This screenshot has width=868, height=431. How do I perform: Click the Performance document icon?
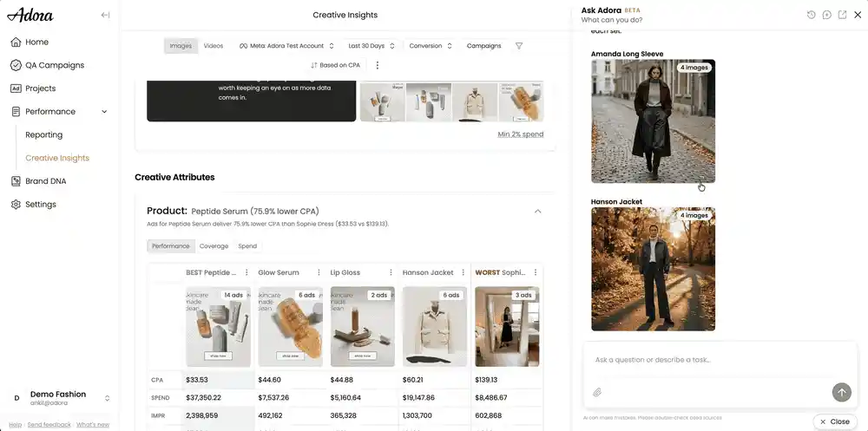16,112
